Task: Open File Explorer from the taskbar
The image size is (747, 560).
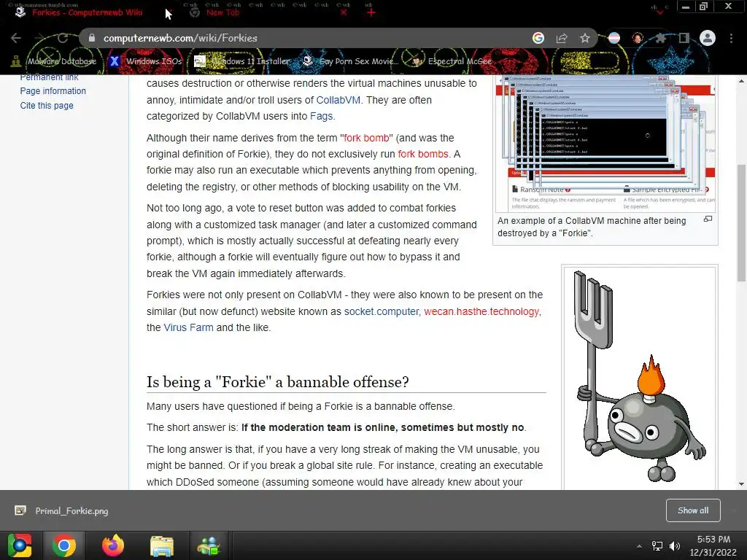Action: [x=161, y=545]
